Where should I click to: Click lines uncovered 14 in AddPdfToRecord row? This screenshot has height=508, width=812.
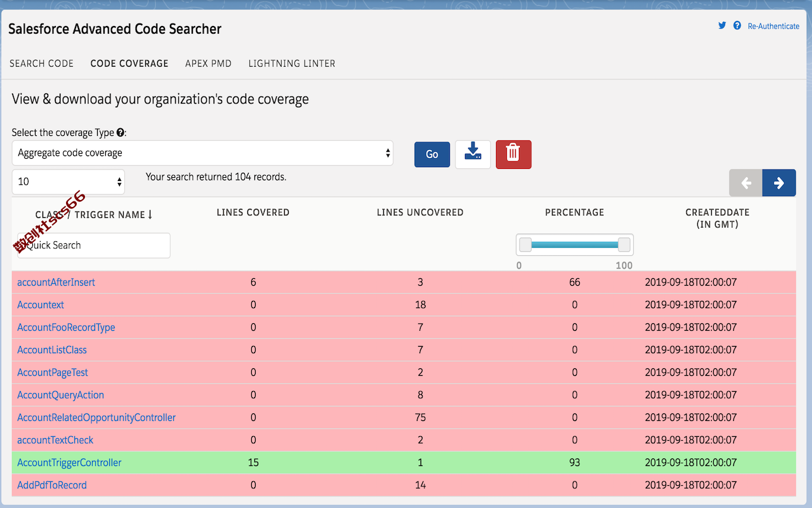(420, 485)
